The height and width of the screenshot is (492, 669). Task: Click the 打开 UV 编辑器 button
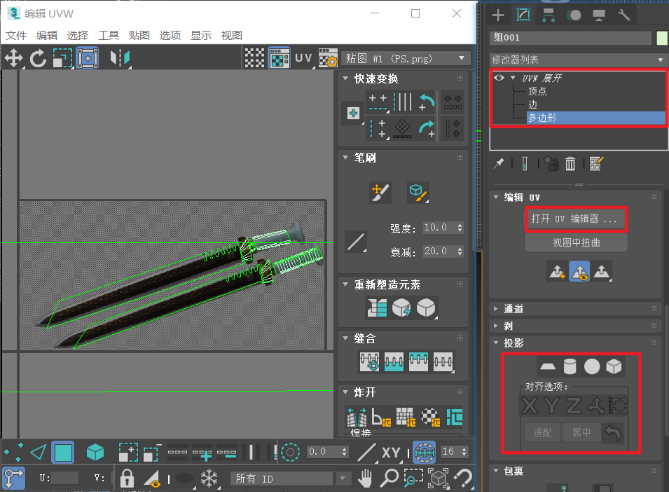[x=575, y=218]
